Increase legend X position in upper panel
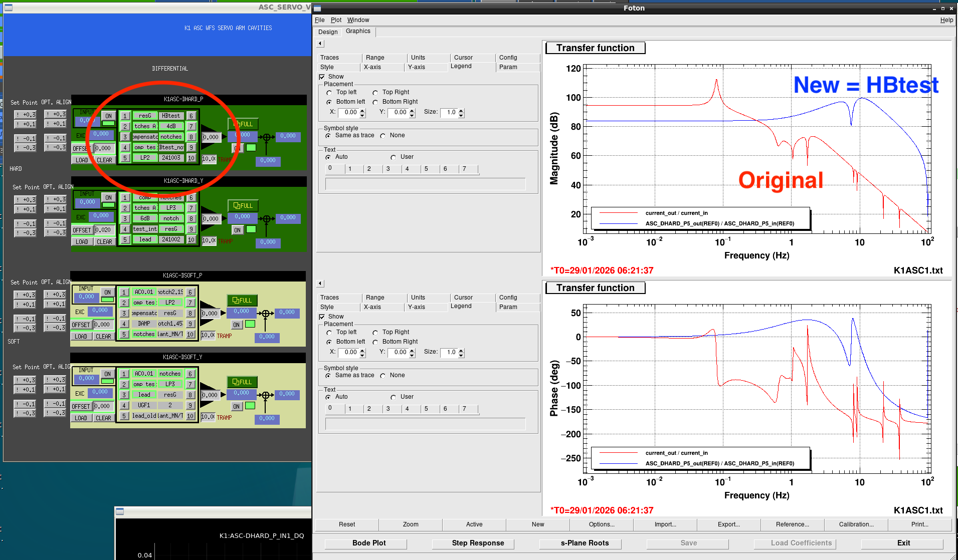The height and width of the screenshot is (560, 958). 362,110
